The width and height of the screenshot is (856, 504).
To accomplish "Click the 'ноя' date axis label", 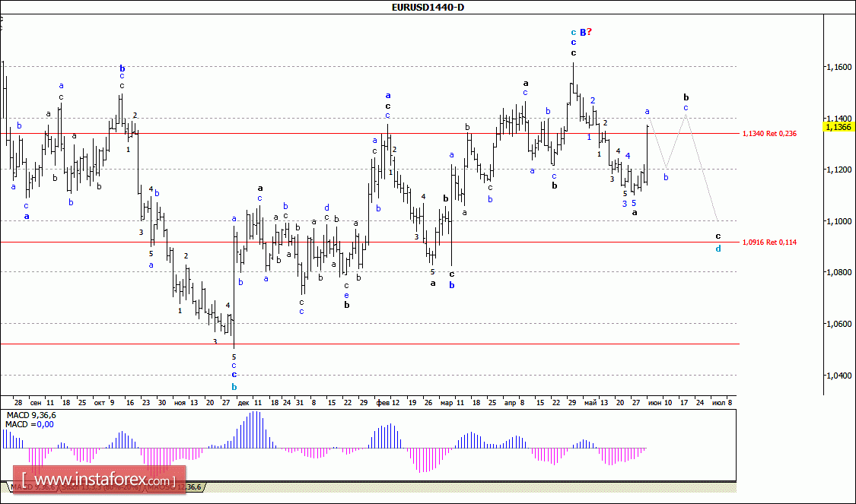I will coord(180,403).
